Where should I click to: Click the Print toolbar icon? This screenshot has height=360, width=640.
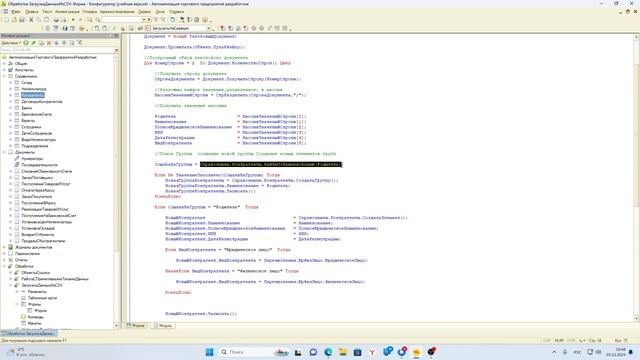tap(56, 20)
